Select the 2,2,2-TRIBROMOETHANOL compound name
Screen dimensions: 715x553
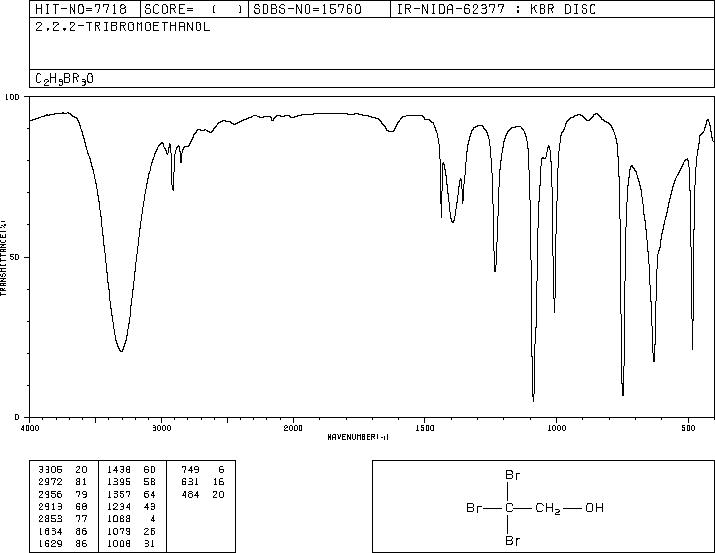click(122, 27)
